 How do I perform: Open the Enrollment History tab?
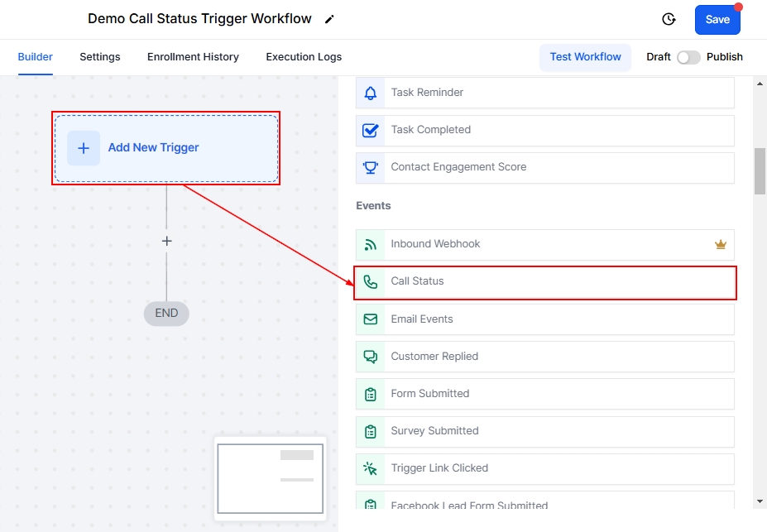tap(193, 57)
